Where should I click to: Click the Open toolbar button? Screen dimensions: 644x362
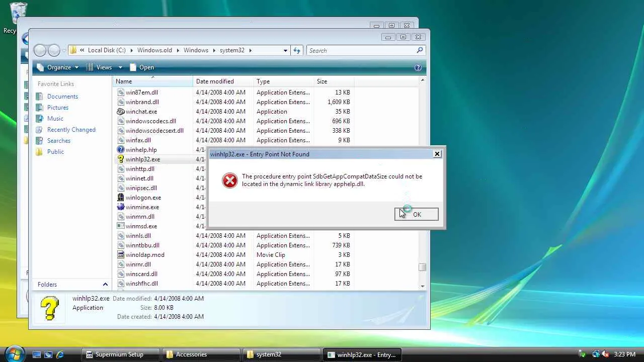[x=142, y=67]
